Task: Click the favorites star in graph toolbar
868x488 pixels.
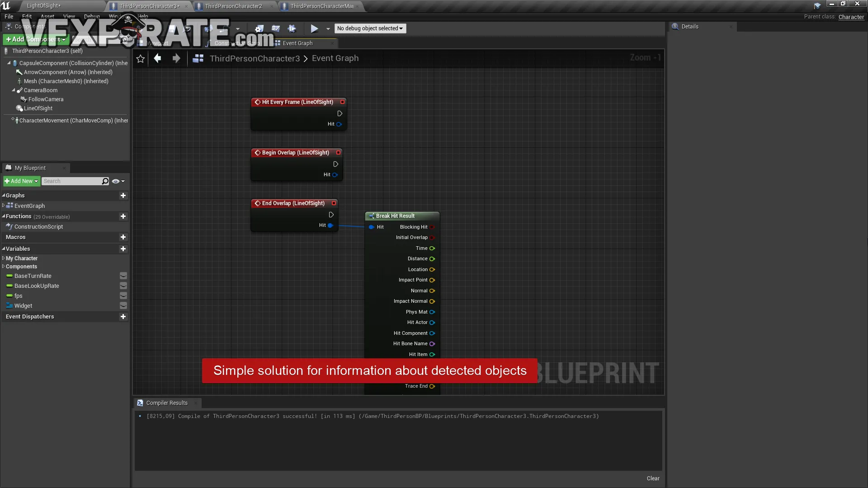Action: [140, 59]
